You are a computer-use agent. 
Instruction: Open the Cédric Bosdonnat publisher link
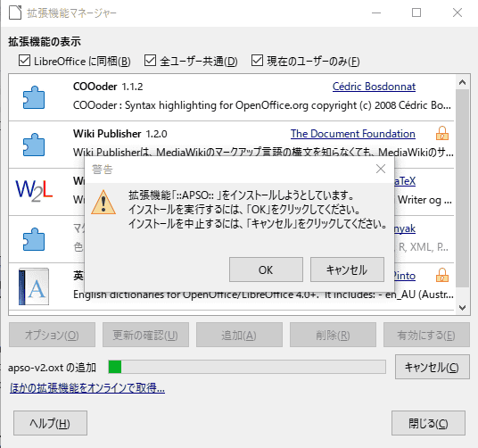[x=374, y=87]
